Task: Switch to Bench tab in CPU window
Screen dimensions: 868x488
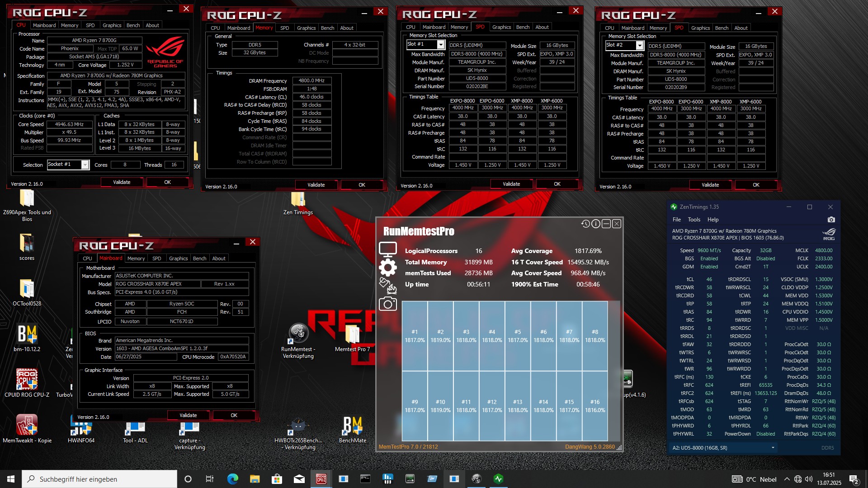Action: pyautogui.click(x=133, y=25)
